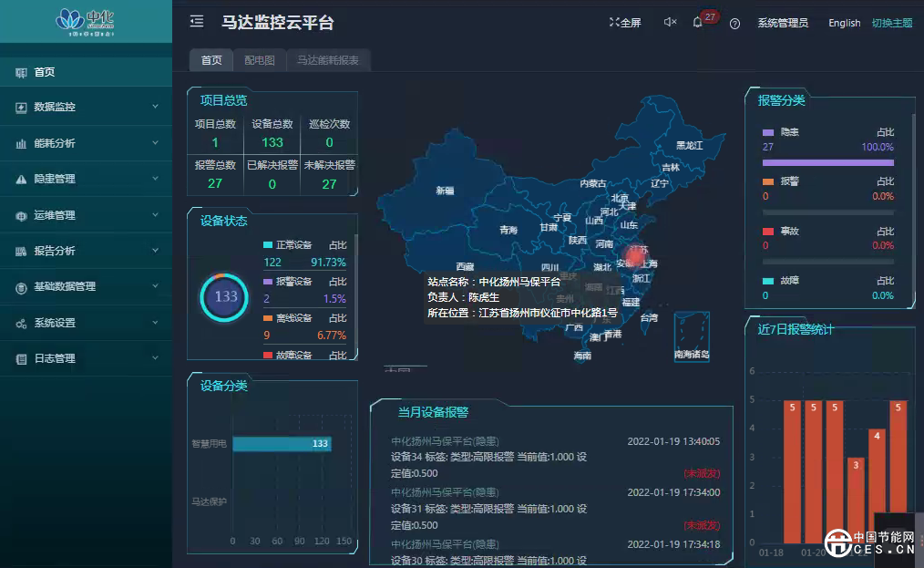Click the 报告分析 sidebar icon
The width and height of the screenshot is (924, 568).
tap(21, 252)
